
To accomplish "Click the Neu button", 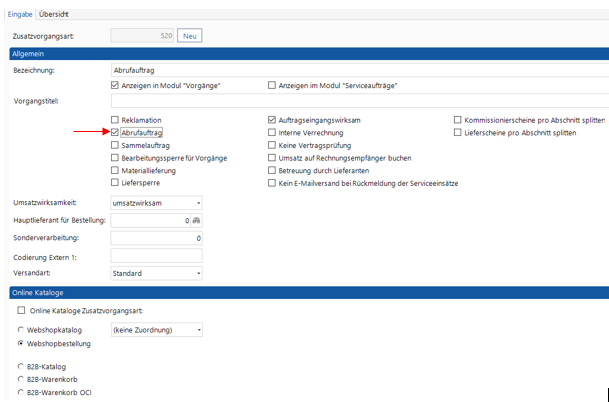I will tap(189, 35).
